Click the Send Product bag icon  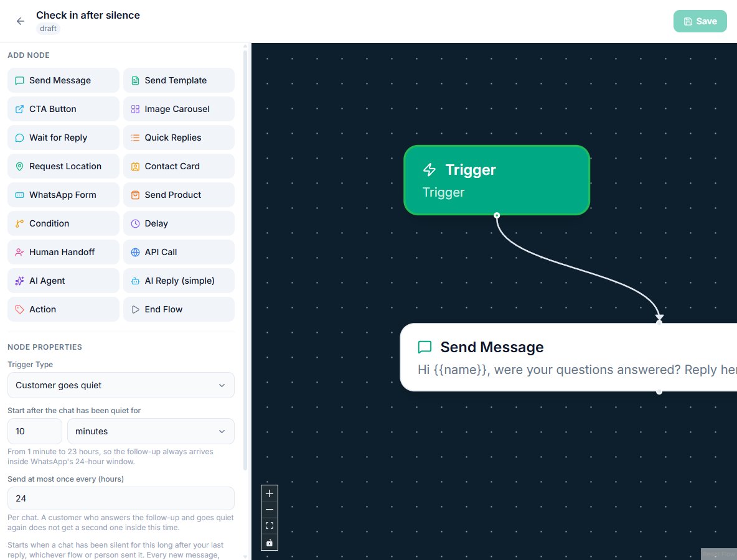[135, 195]
